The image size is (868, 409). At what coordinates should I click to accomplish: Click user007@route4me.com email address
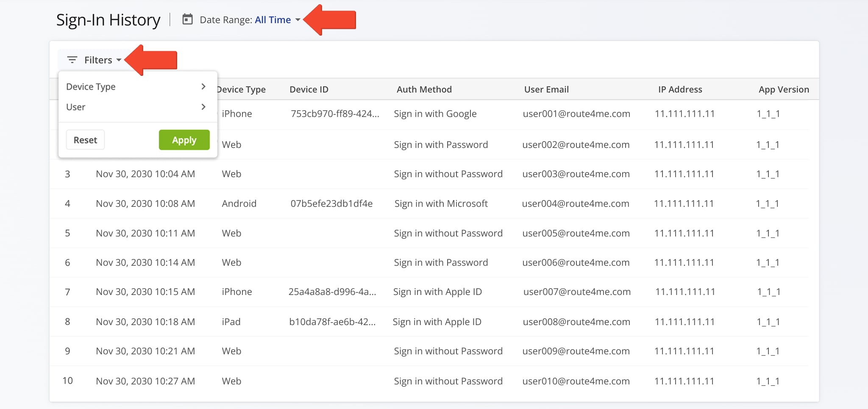(576, 292)
